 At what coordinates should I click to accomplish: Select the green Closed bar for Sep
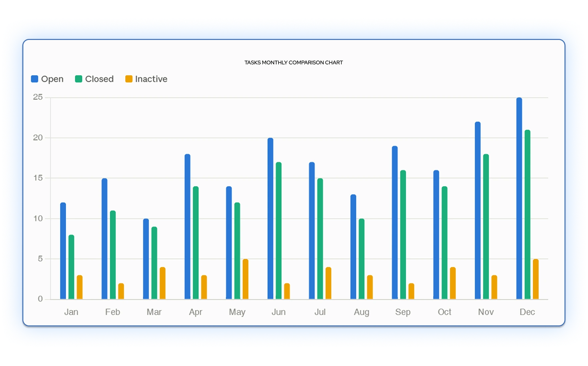(x=403, y=235)
